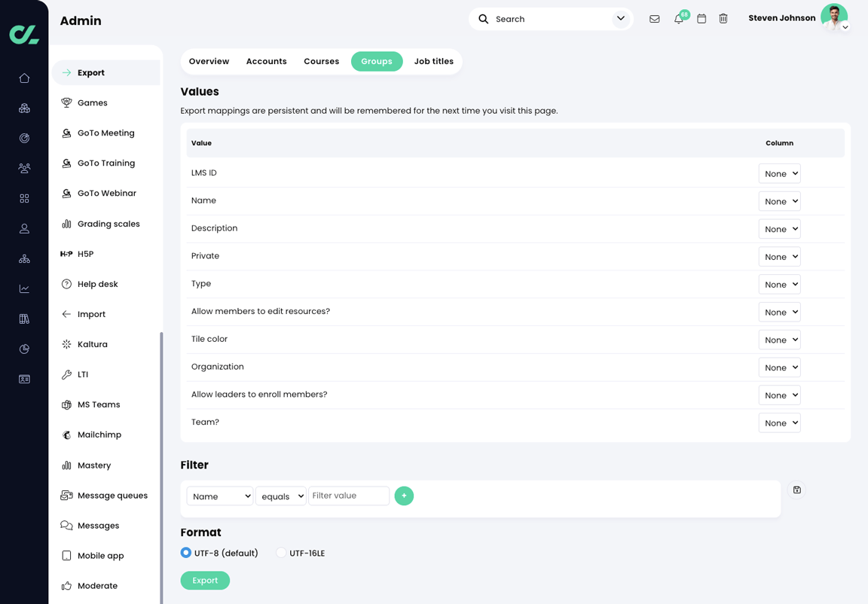The height and width of the screenshot is (604, 868).
Task: Click the Export button at the bottom
Action: (205, 580)
